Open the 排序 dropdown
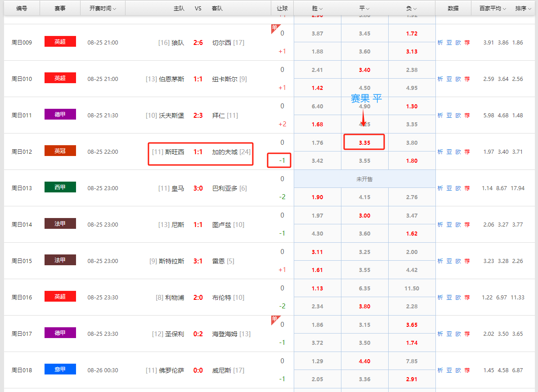The width and height of the screenshot is (538, 392). point(523,8)
